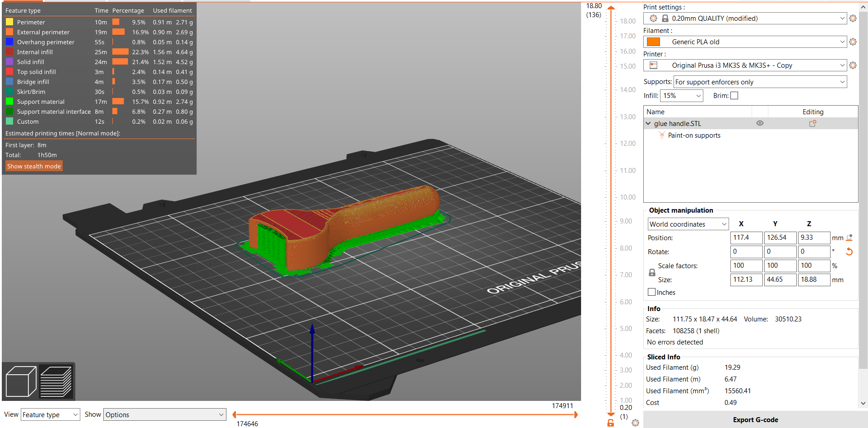
Task: Click the Support material legend row
Action: point(99,102)
